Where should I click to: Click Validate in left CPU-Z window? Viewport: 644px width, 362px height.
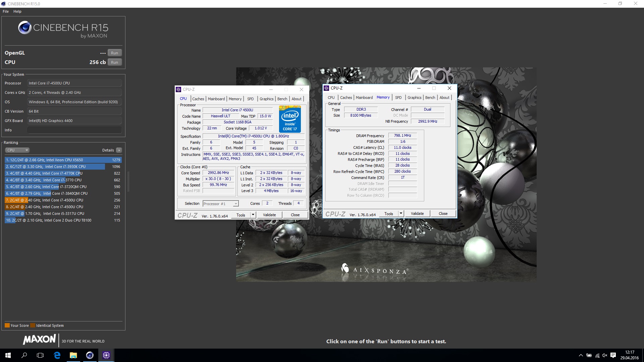point(269,215)
